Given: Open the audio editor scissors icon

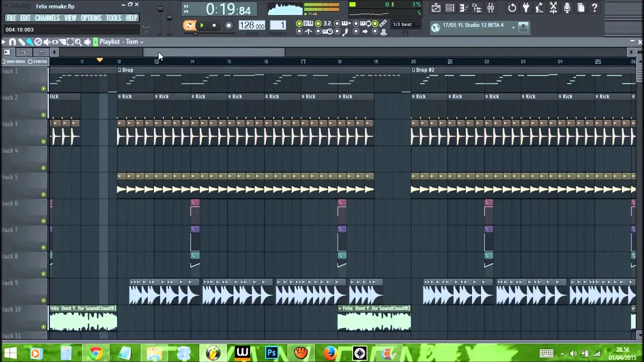Looking at the screenshot, I should 553,8.
